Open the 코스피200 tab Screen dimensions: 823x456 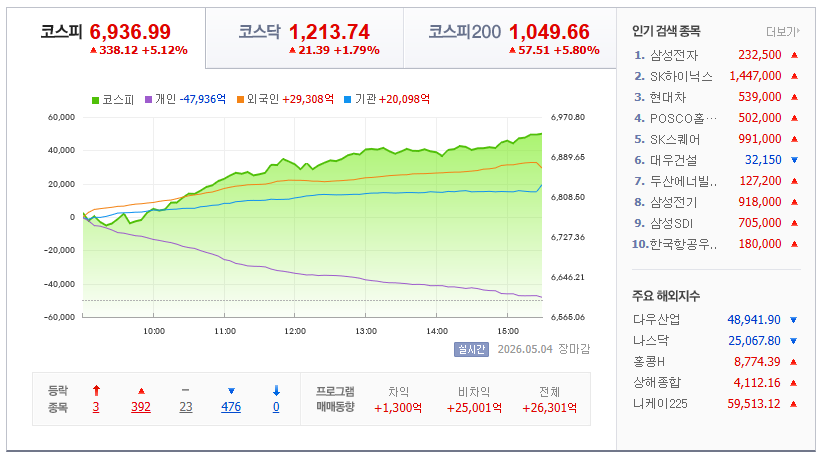click(x=510, y=38)
